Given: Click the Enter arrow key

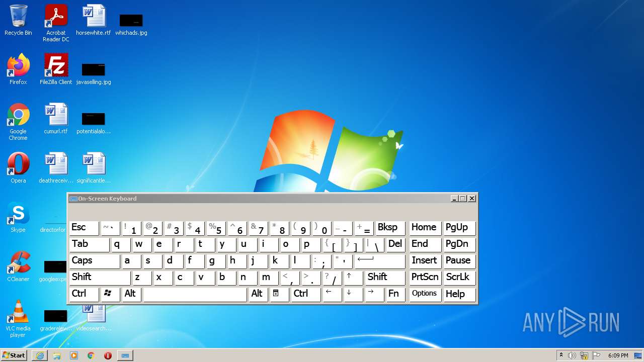Looking at the screenshot, I should [380, 261].
